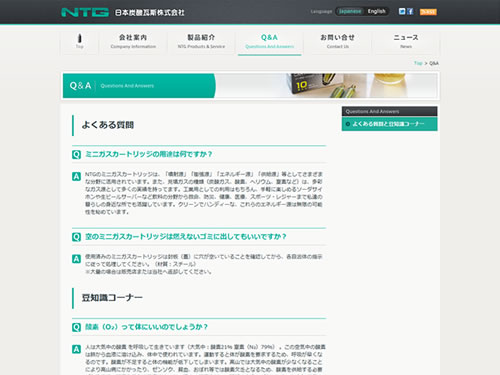Screen dimensions: 500x375
Task: Click the 日本炭酸瓦斯株式会社 company name
Action: 149,13
